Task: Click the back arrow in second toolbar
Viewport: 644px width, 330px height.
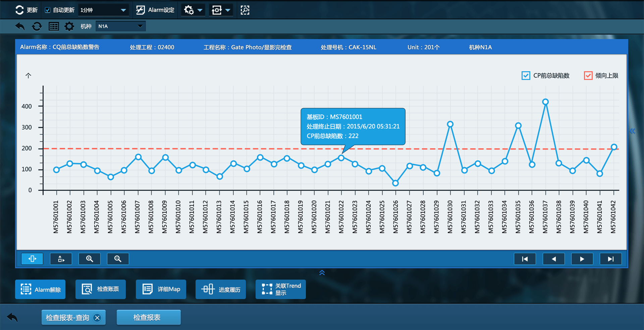Action: point(20,26)
